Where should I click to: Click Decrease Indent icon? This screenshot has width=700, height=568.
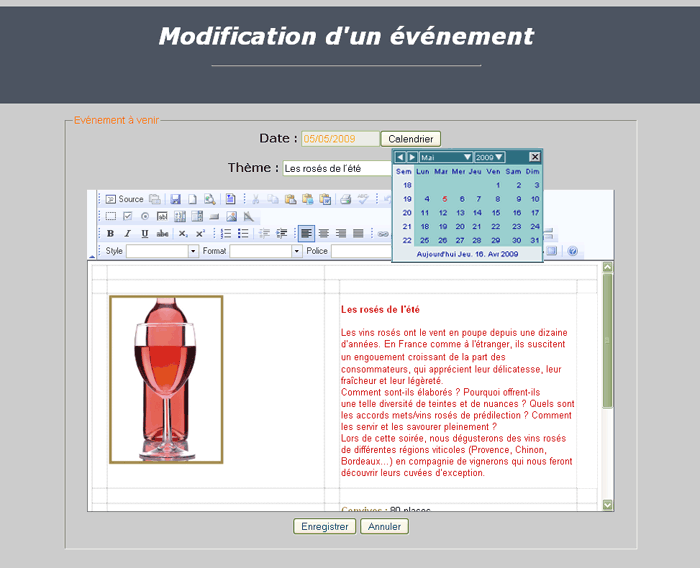pos(264,234)
